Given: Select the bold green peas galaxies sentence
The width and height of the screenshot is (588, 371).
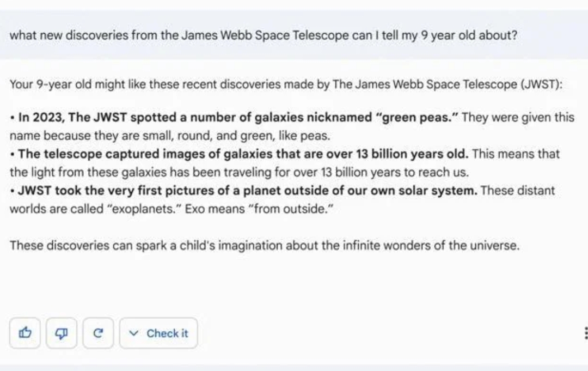Looking at the screenshot, I should click(x=238, y=117).
